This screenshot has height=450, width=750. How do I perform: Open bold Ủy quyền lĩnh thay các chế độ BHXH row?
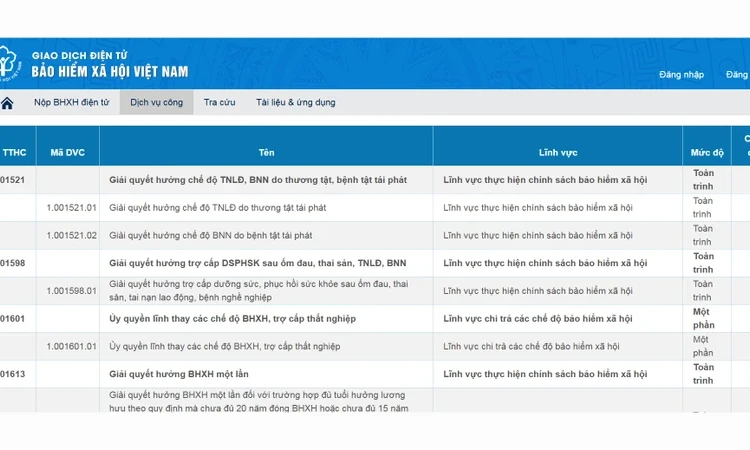point(232,318)
